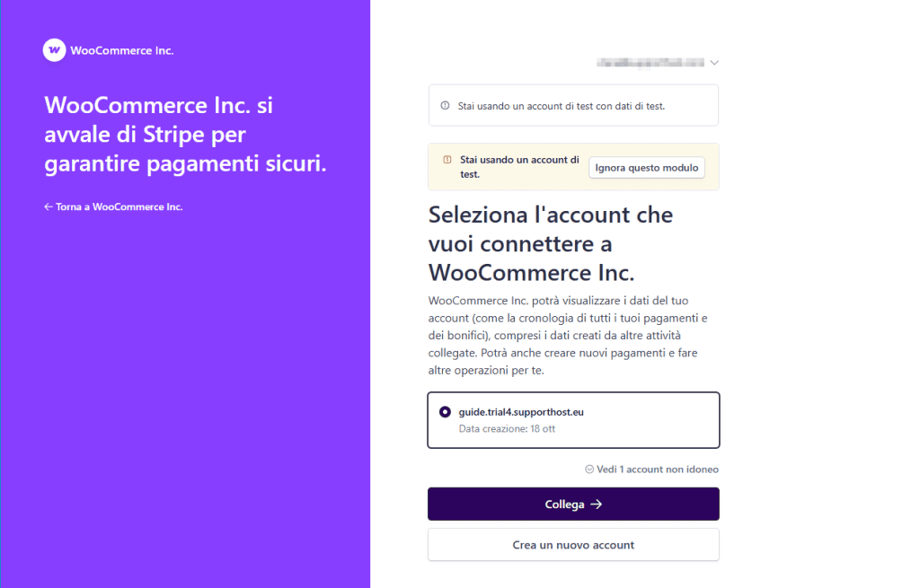
Task: Click the "Vedi 1 account non idoneo" link
Action: coord(658,469)
